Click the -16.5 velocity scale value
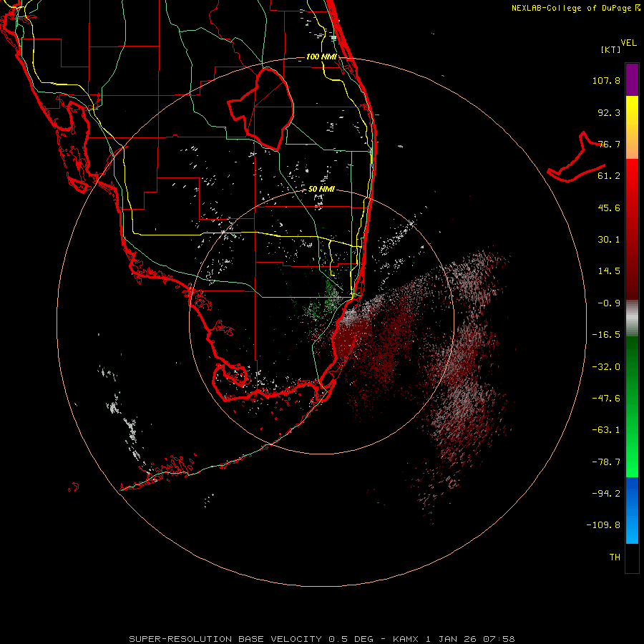The width and height of the screenshot is (644, 644). tap(606, 335)
